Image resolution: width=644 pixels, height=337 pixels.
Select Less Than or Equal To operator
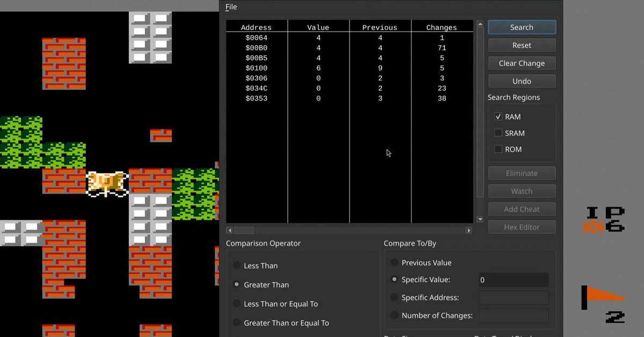tap(237, 304)
